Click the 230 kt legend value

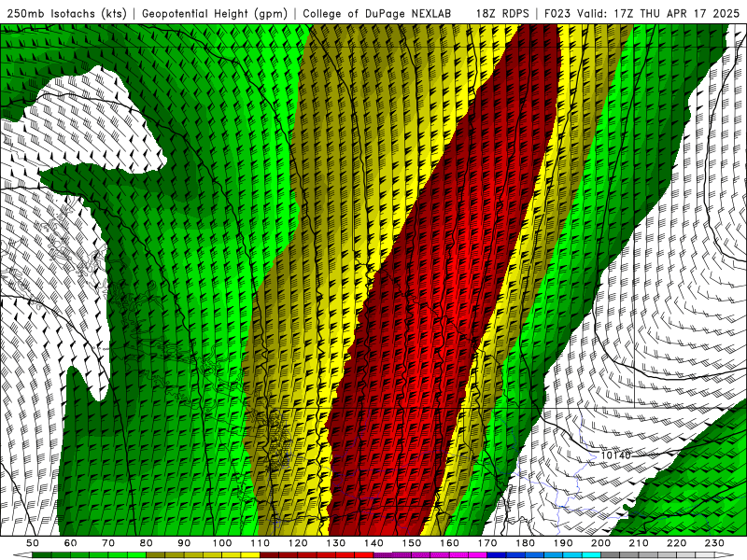[x=715, y=543]
